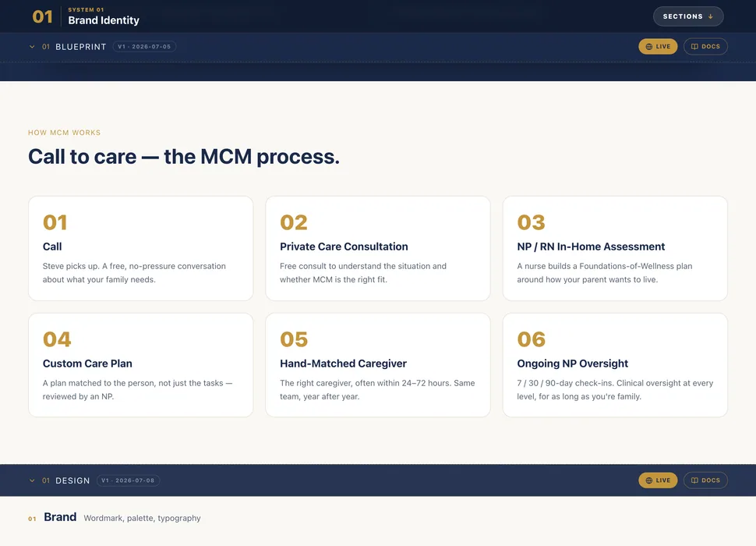The width and height of the screenshot is (756, 546).
Task: Click the Brand subsection heading
Action: coord(60,517)
